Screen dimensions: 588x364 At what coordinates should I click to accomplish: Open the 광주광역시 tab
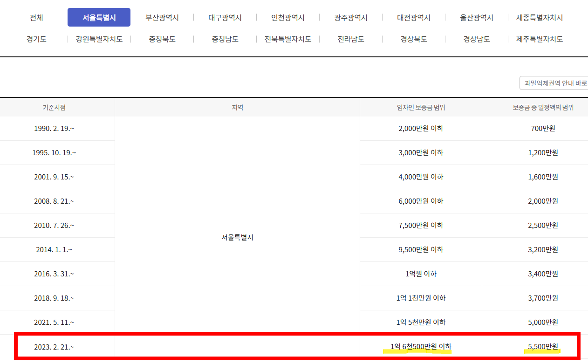351,18
